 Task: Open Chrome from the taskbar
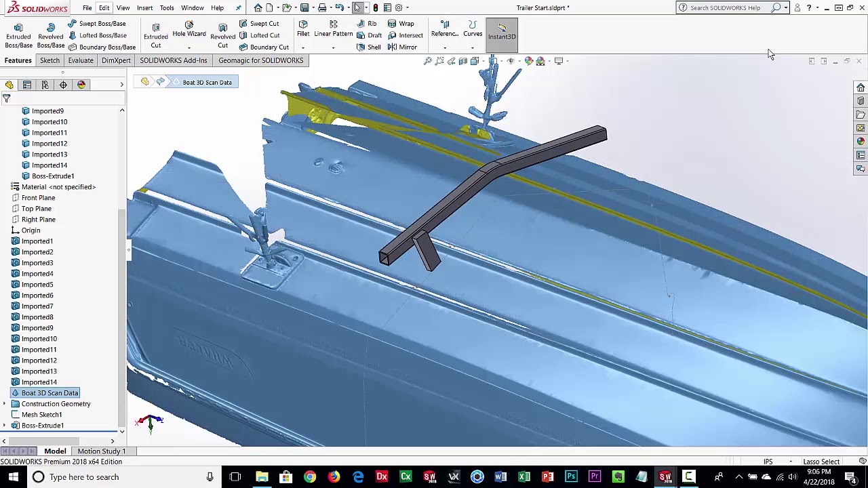click(x=310, y=477)
